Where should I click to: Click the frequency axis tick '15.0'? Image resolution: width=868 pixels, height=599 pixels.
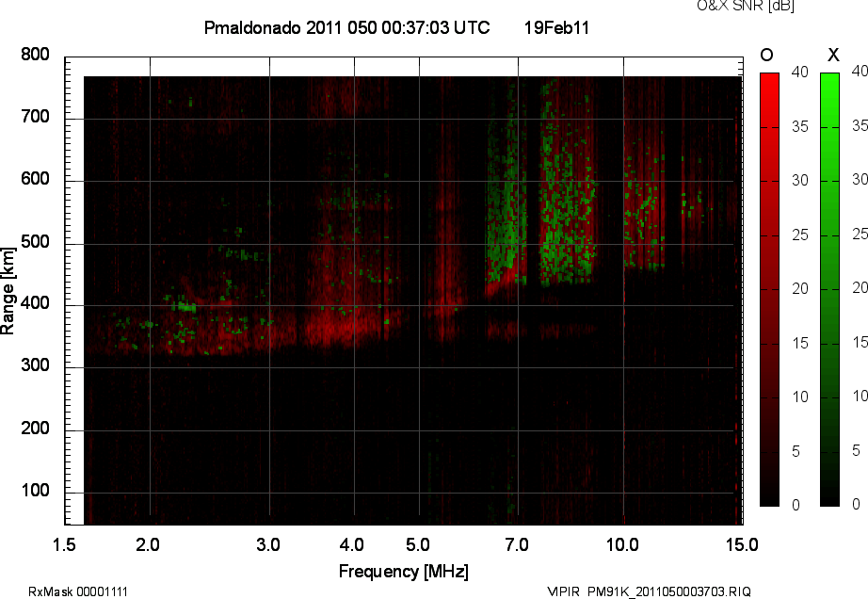tap(742, 545)
